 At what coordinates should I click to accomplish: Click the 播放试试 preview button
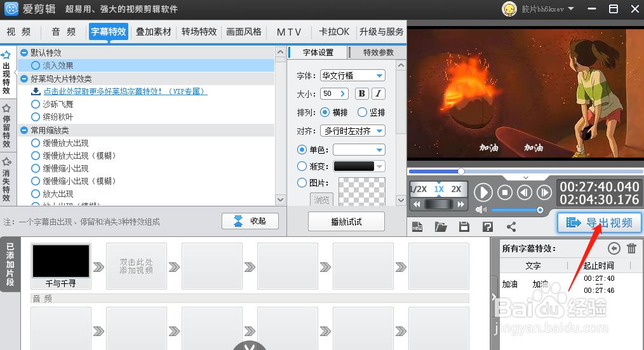click(x=346, y=222)
